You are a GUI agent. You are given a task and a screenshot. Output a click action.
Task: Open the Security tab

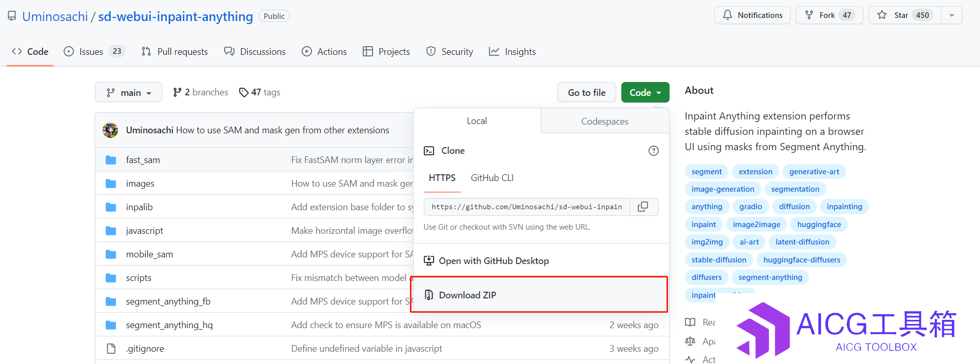(450, 52)
